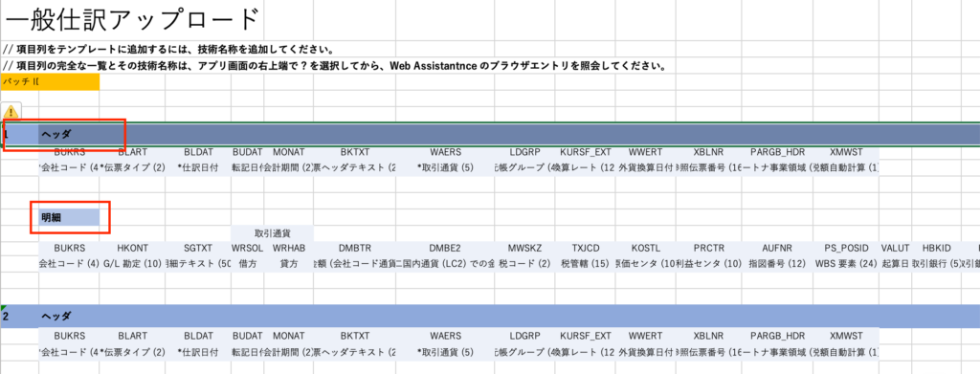Select the 指図番号 (12) cell
980x374 pixels.
click(x=777, y=263)
